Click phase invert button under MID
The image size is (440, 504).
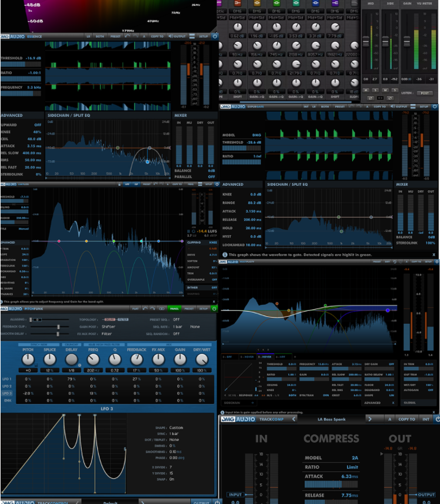coord(371,98)
